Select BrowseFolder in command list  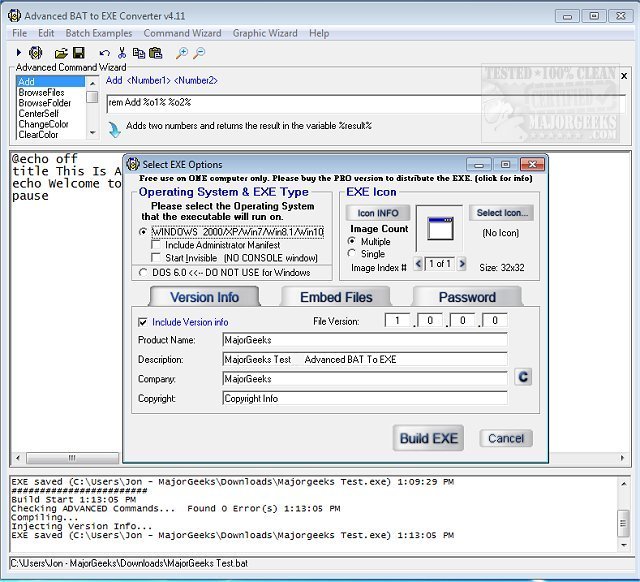click(x=51, y=103)
